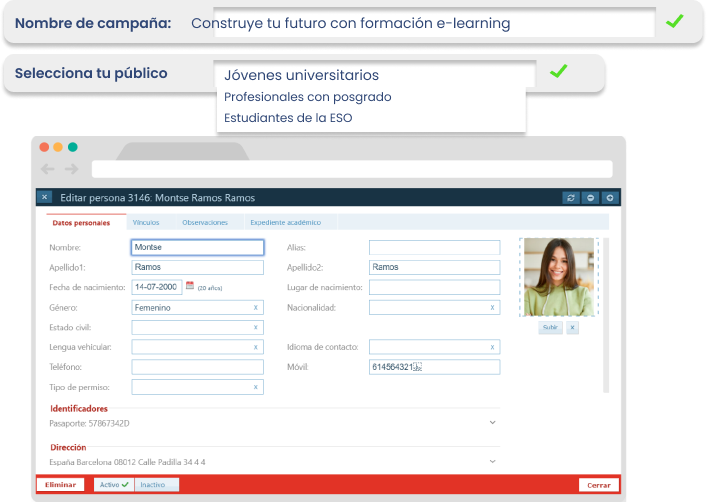Click the Lugar de nacimiento field

[x=435, y=287]
